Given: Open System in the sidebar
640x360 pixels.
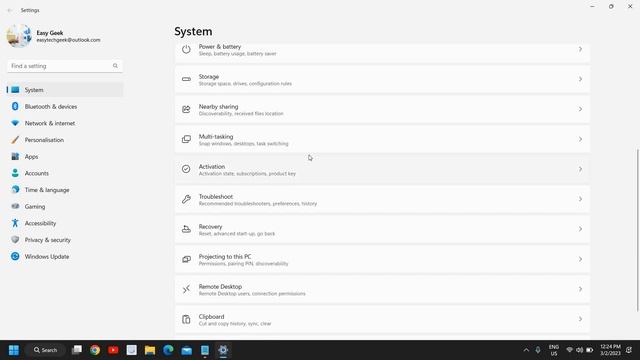Looking at the screenshot, I should 65,90.
